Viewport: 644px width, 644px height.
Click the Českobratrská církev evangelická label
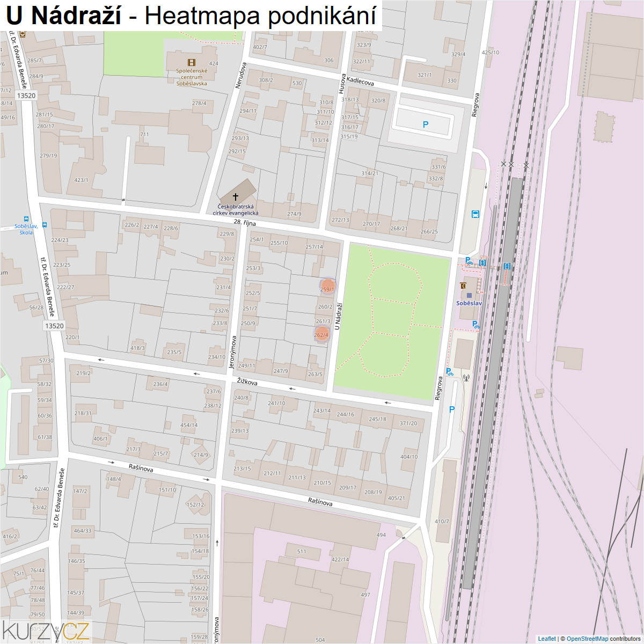point(236,210)
